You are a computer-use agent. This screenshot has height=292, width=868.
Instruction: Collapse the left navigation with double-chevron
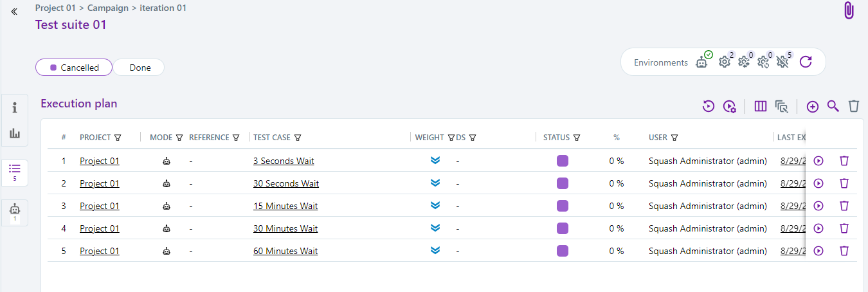coord(14,12)
